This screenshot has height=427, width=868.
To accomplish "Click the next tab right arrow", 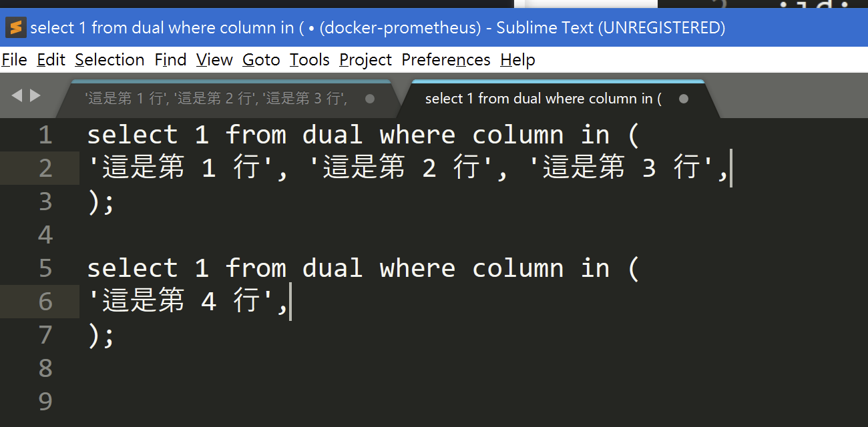I will pyautogui.click(x=35, y=96).
